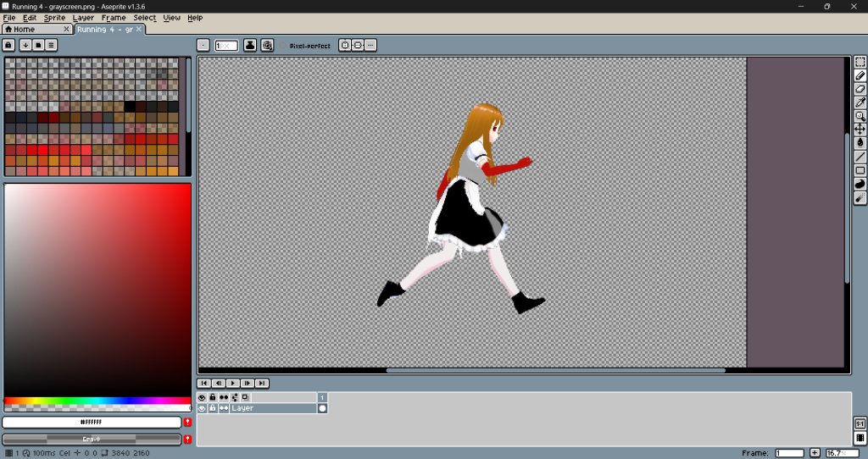The height and width of the screenshot is (459, 868).
Task: Open the palette presets button
Action: coord(39,45)
